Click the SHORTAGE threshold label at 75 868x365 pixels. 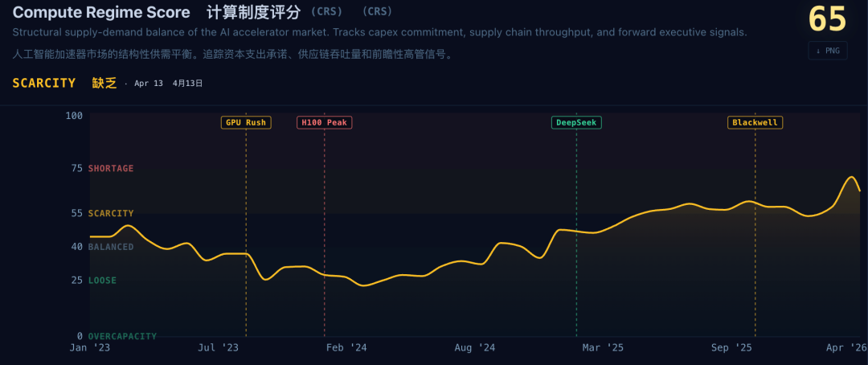[111, 169]
